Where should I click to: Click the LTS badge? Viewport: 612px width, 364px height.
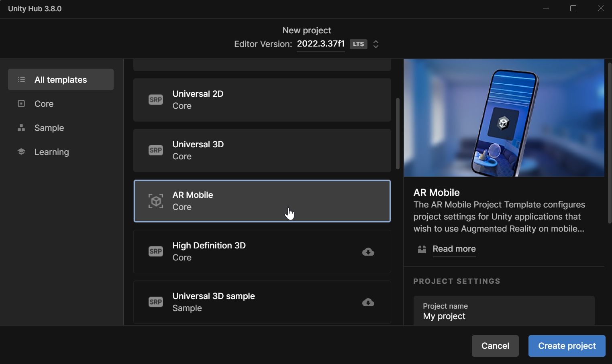tap(358, 44)
